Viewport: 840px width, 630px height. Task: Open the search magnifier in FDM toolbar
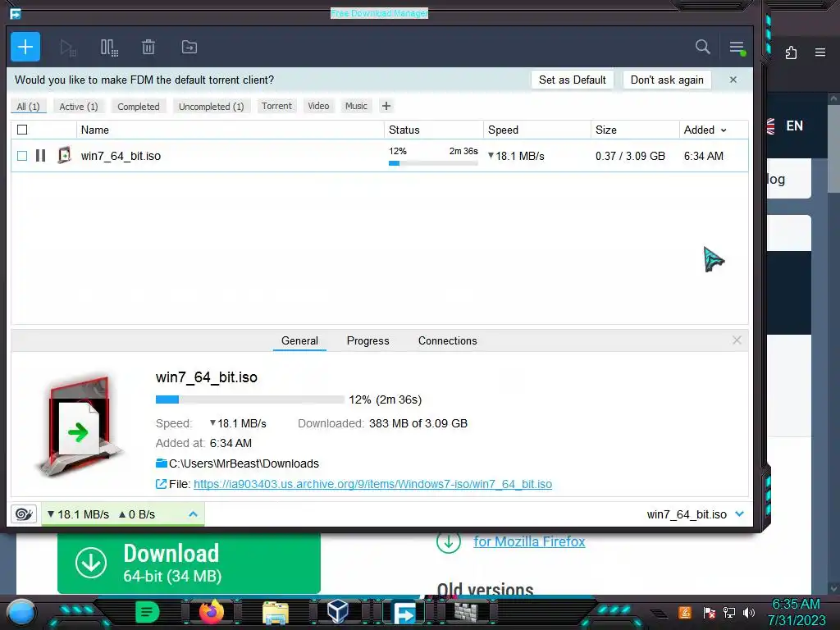702,47
